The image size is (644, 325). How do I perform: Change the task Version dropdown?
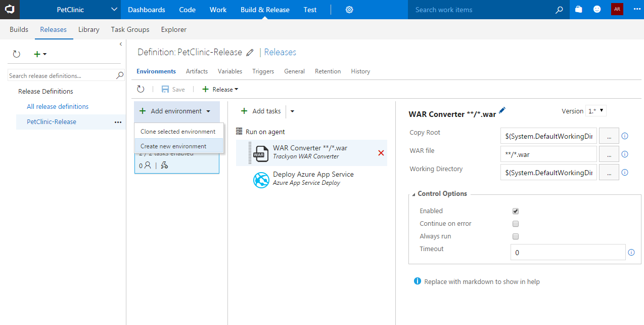coord(596,111)
